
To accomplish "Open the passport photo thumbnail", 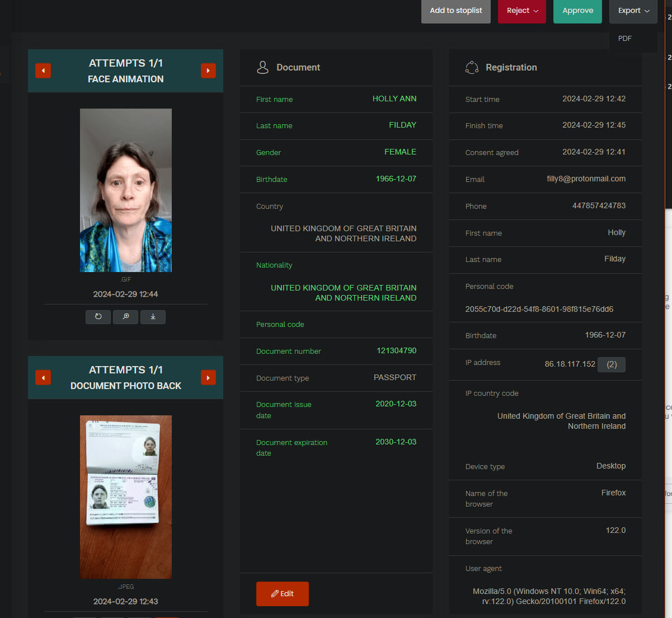I will pyautogui.click(x=126, y=497).
